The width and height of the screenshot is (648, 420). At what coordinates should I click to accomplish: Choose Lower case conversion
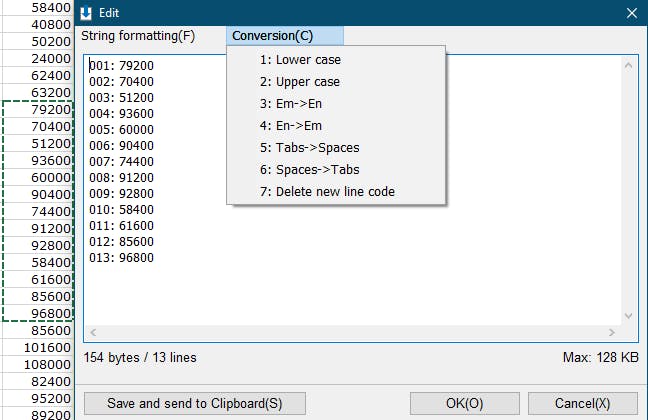click(x=300, y=60)
